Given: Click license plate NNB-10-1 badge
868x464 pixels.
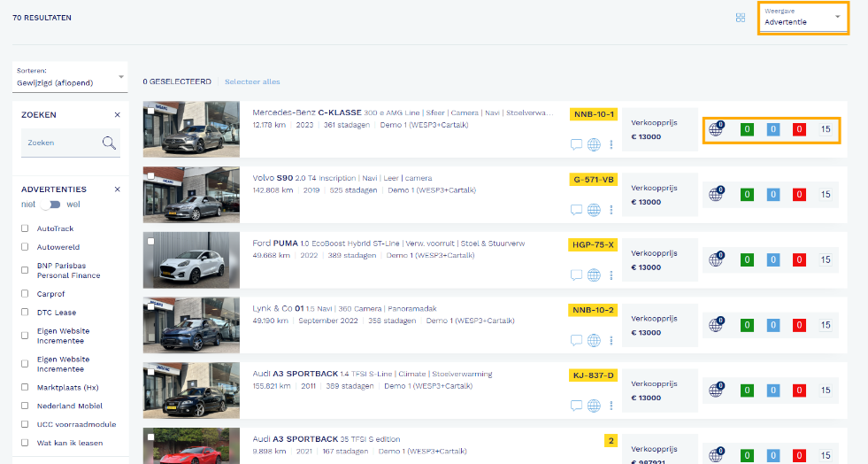Looking at the screenshot, I should point(594,114).
